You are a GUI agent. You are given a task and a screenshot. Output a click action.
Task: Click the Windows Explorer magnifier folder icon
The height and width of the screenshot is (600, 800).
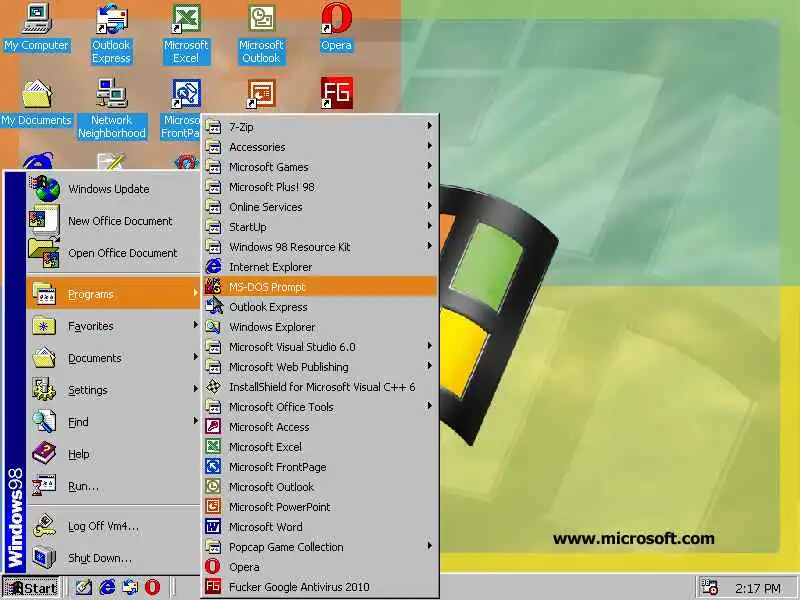coord(213,326)
